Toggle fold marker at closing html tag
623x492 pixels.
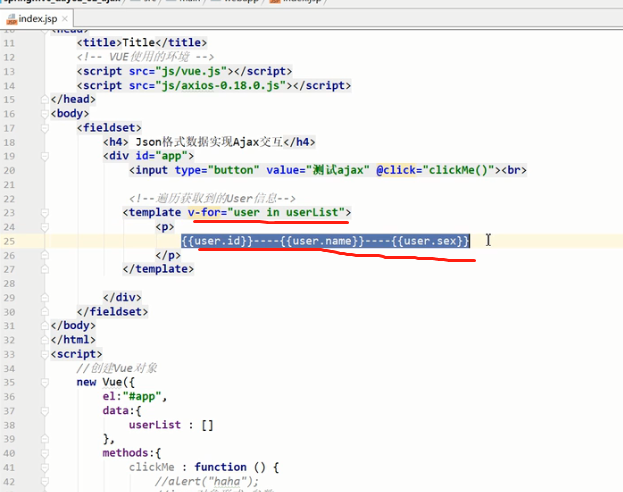coord(45,340)
